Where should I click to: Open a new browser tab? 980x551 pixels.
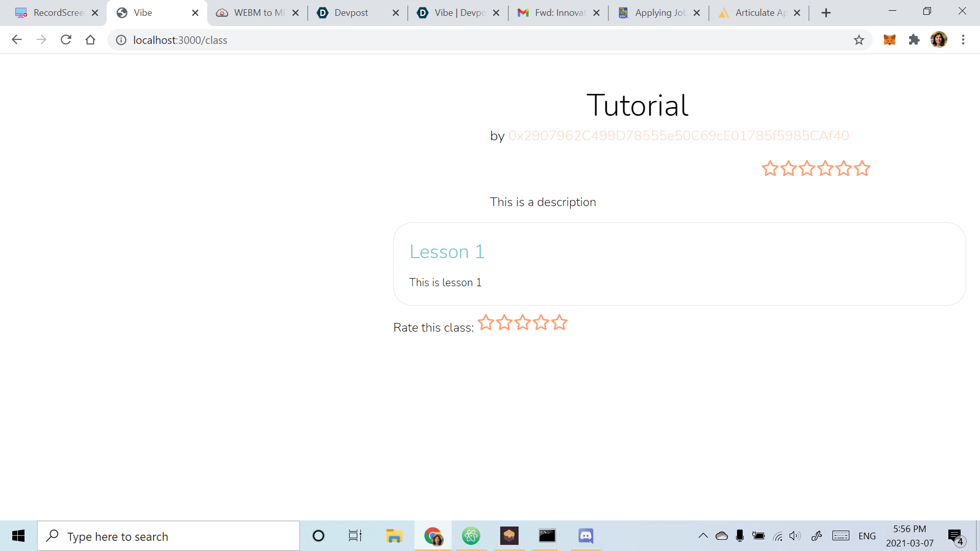826,13
